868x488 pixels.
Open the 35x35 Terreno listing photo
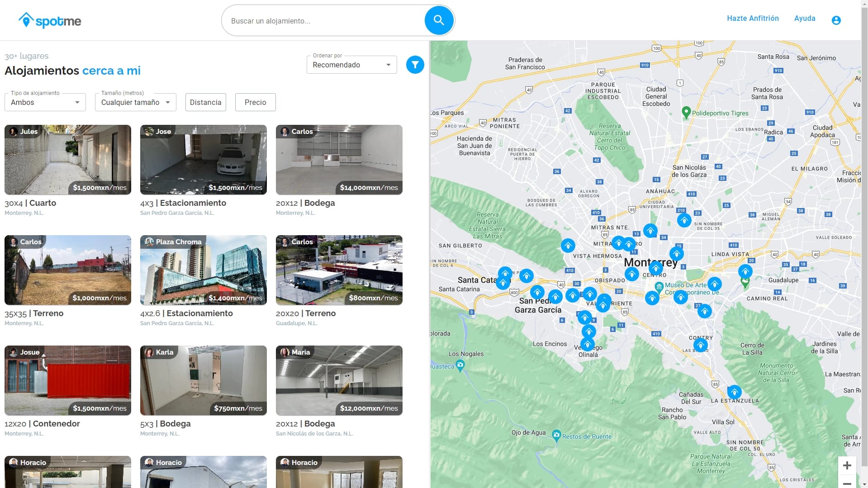(x=68, y=270)
